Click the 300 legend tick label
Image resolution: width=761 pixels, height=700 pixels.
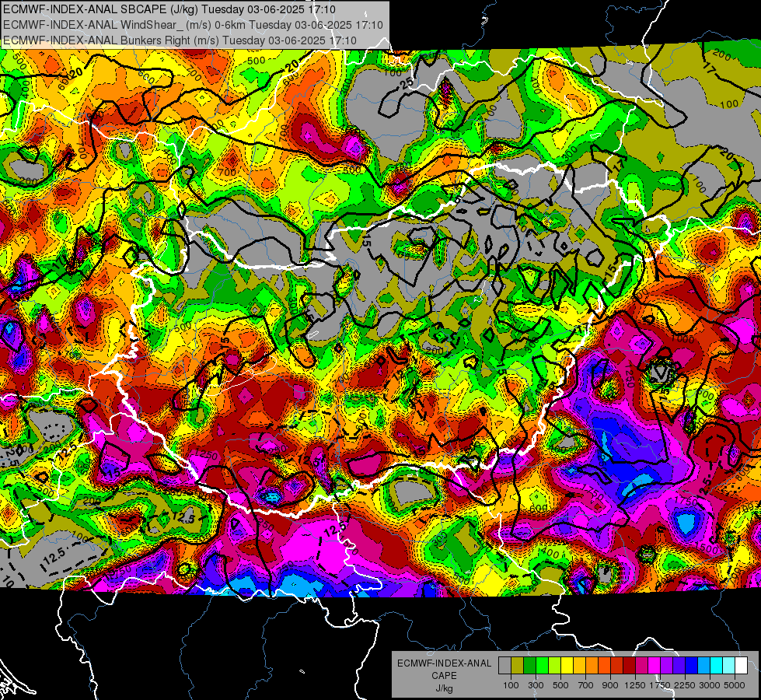tap(536, 685)
